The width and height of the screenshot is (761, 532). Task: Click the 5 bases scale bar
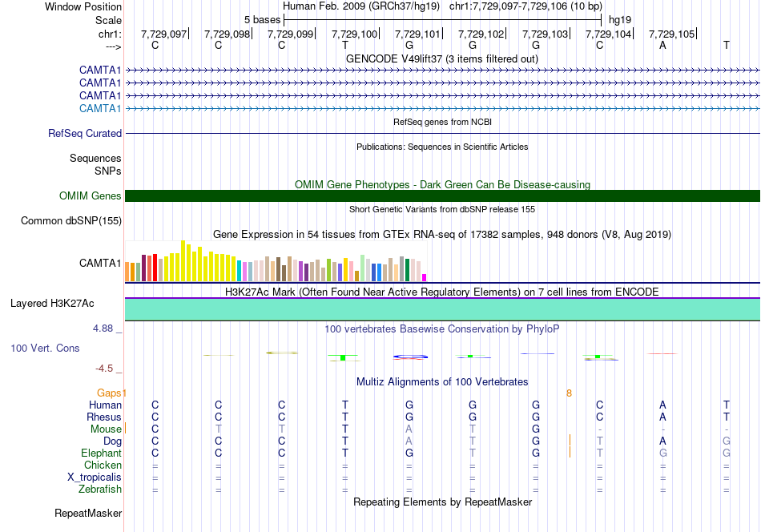pyautogui.click(x=443, y=20)
